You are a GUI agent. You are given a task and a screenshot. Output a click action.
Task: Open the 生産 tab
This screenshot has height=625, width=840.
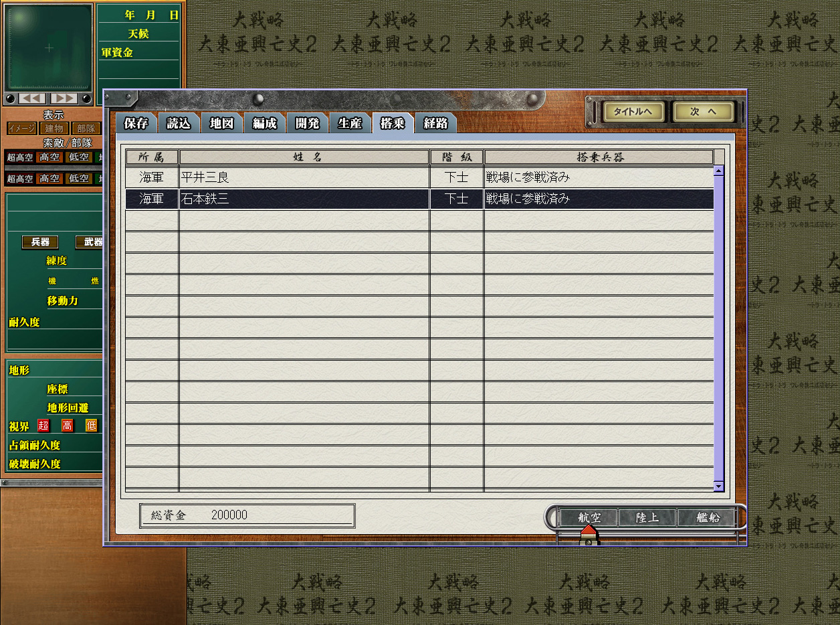coord(350,123)
